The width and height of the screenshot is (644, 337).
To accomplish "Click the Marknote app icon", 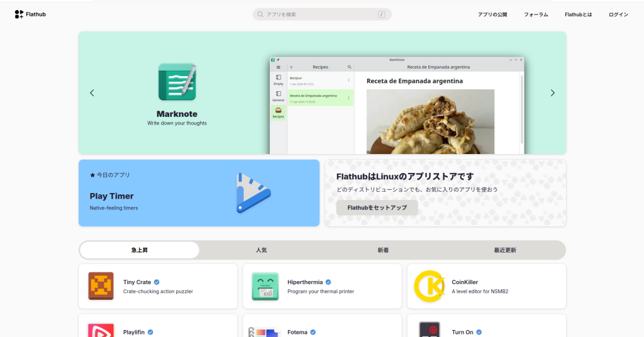I will (177, 82).
